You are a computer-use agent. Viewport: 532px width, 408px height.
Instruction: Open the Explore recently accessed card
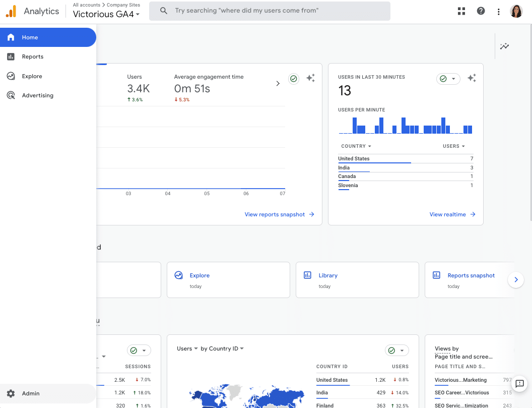[228, 280]
